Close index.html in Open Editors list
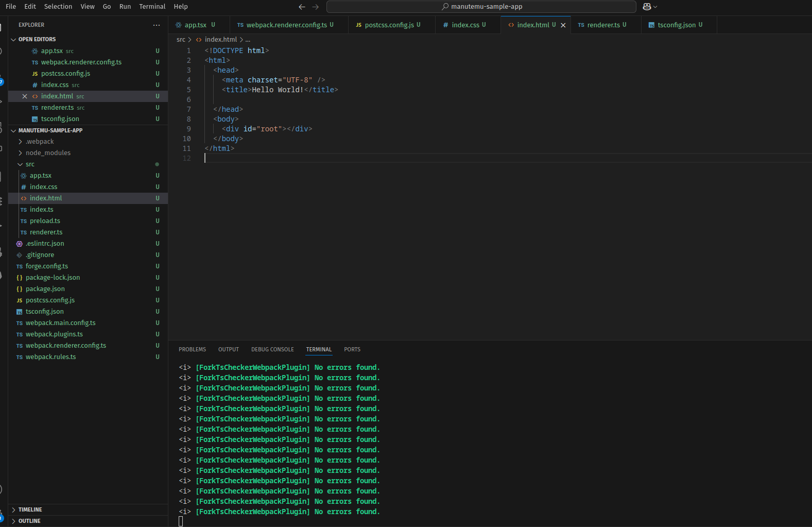This screenshot has width=812, height=527. 25,96
